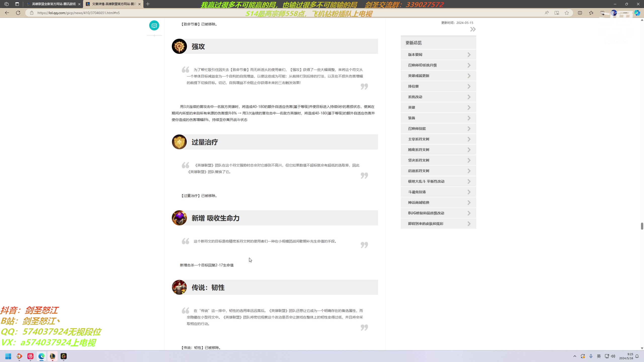Expand 装备 section
Viewport: 644px width, 362px height.
point(438,118)
